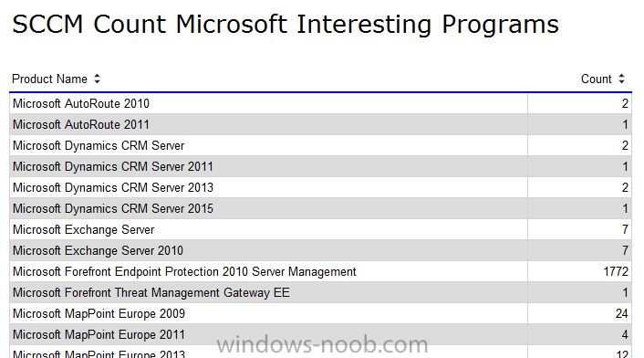Click sort arrows beside Product Name

pos(97,79)
